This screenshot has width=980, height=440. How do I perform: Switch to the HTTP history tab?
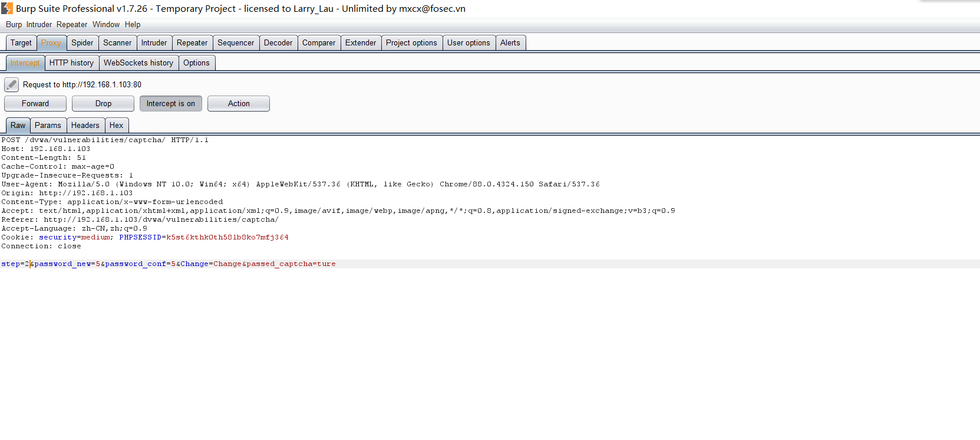[x=71, y=63]
